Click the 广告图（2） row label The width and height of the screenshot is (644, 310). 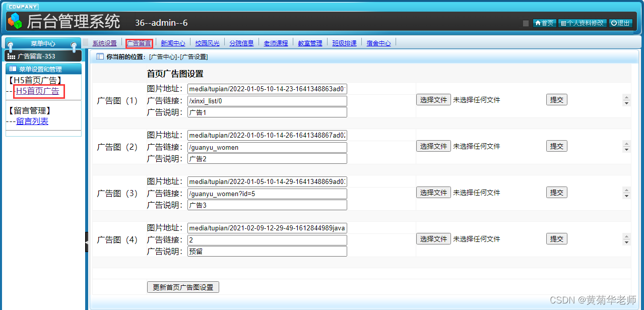[x=117, y=147]
